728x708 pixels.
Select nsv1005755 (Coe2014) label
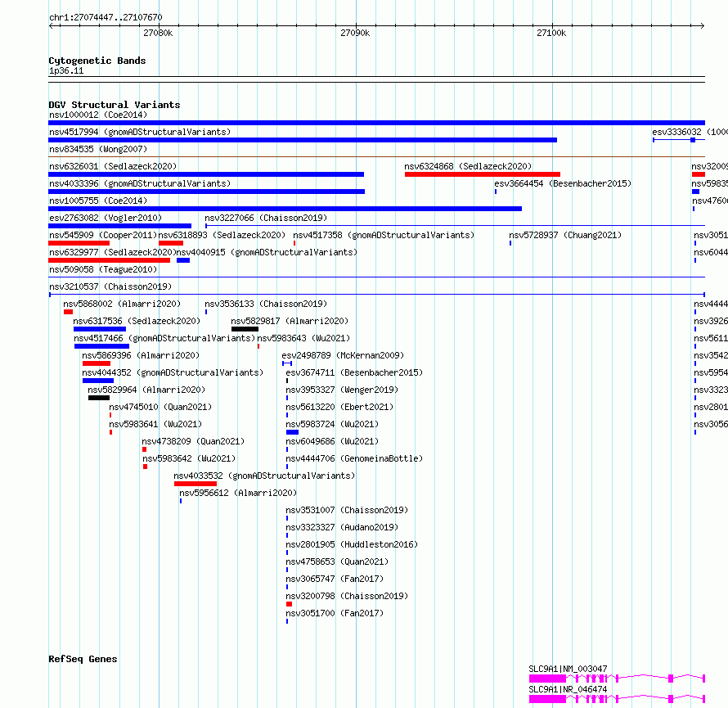point(98,201)
